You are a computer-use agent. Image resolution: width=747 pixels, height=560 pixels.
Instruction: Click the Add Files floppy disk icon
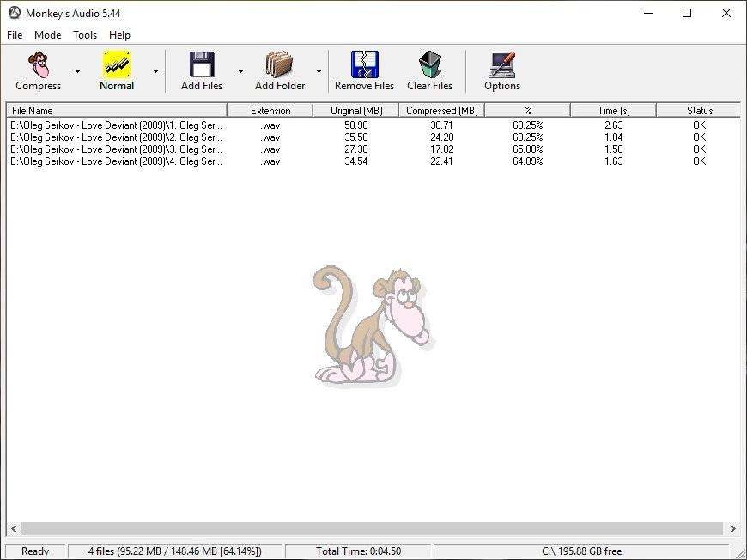click(x=202, y=64)
